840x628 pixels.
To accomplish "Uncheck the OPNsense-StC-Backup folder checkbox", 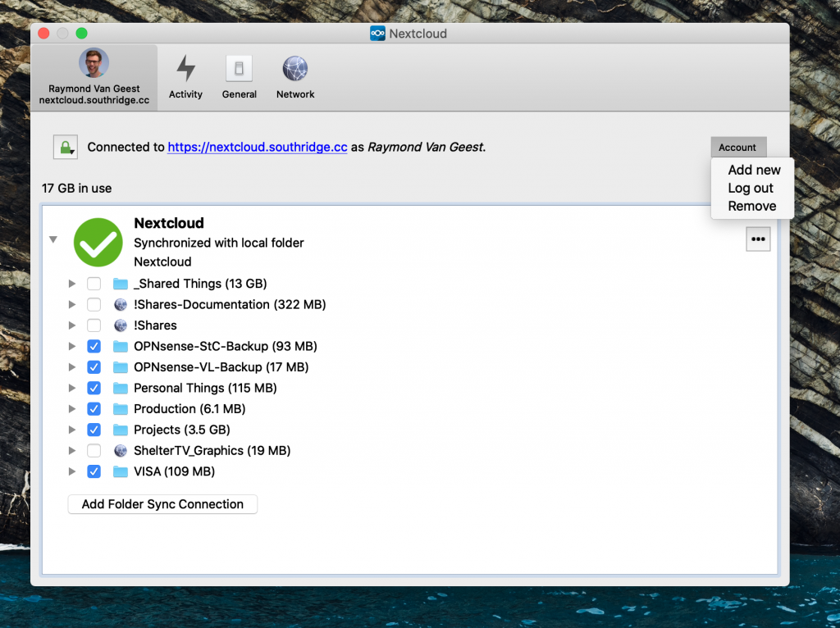I will pyautogui.click(x=94, y=346).
